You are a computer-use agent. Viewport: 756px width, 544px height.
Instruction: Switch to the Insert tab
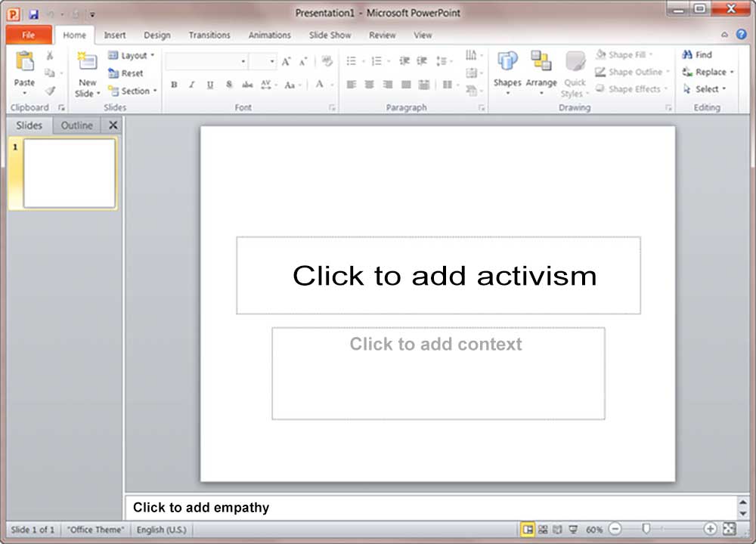point(115,36)
